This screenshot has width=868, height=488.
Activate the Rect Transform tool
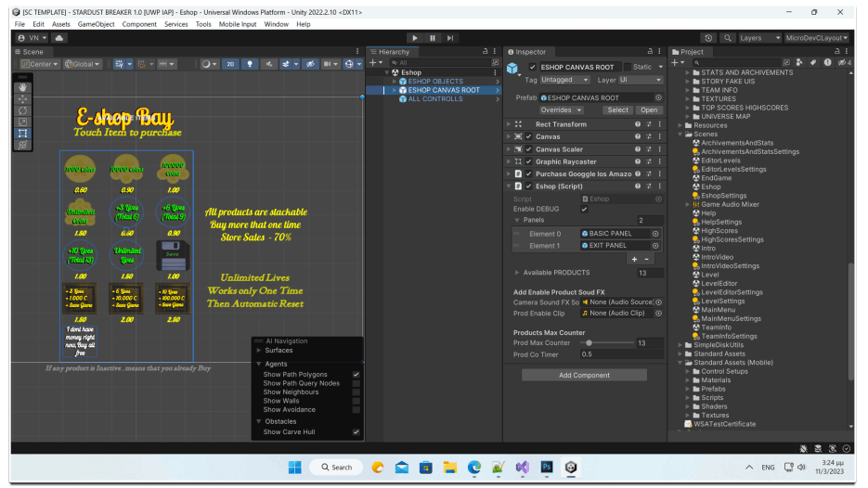tap(22, 134)
